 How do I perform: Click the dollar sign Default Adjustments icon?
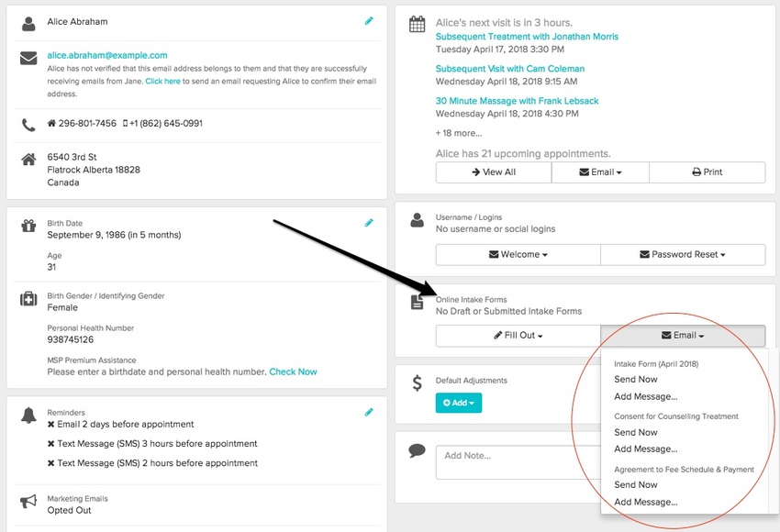(x=418, y=382)
